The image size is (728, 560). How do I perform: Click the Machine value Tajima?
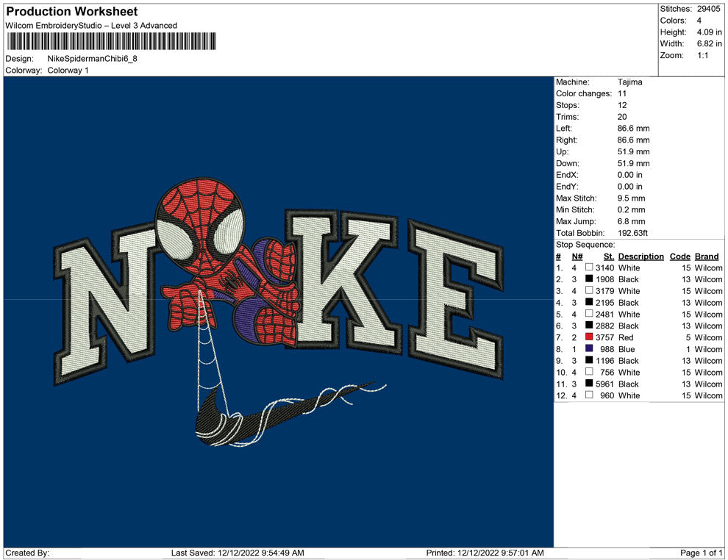[629, 82]
